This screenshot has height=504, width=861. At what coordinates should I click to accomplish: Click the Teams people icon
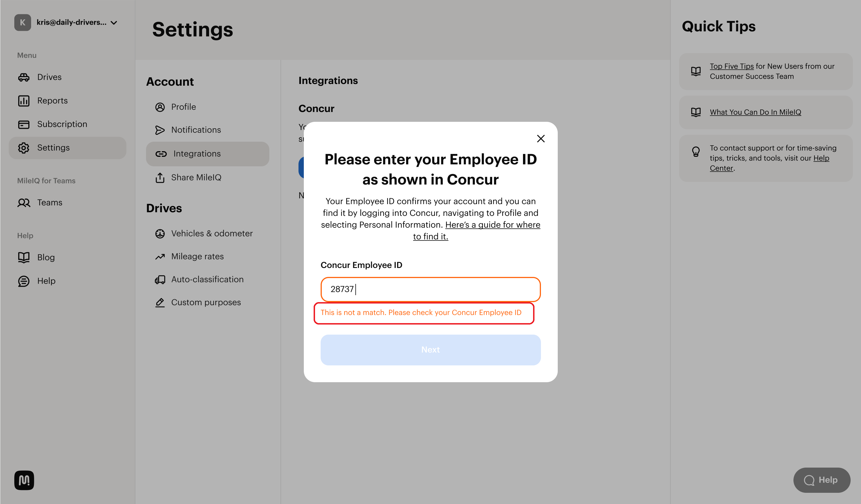[x=24, y=203]
